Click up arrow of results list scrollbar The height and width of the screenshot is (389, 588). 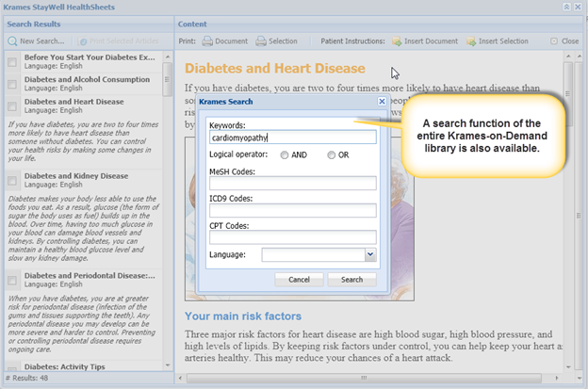point(167,57)
